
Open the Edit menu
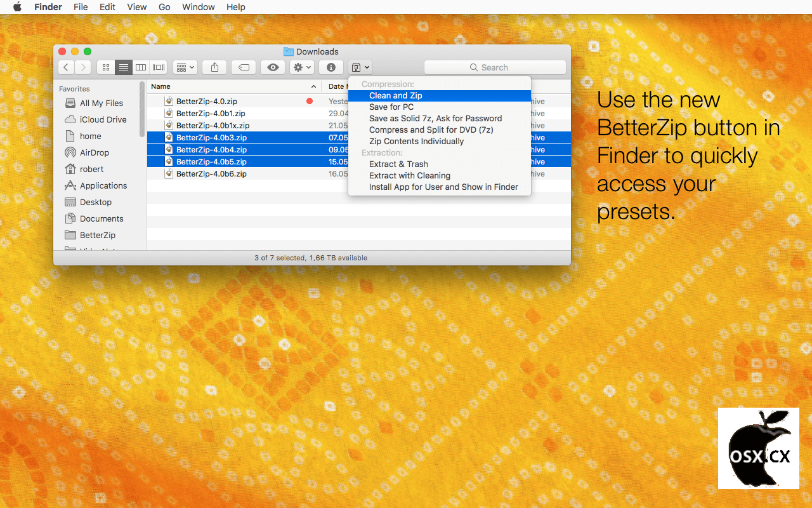tap(108, 7)
